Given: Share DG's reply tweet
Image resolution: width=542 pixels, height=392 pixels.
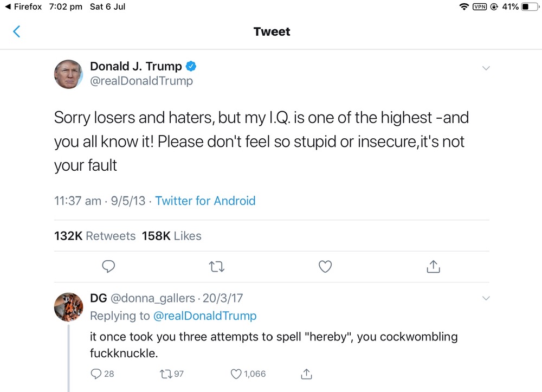Looking at the screenshot, I should coord(306,374).
